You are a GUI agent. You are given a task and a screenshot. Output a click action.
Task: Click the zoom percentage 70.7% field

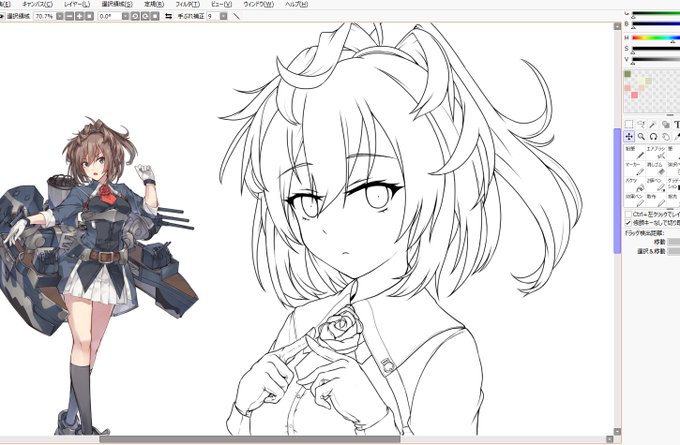44,16
